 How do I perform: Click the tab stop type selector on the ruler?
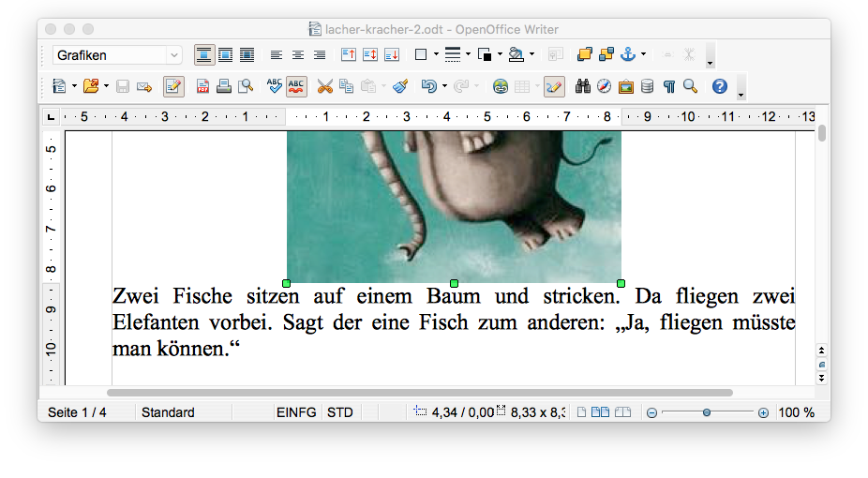[x=51, y=117]
